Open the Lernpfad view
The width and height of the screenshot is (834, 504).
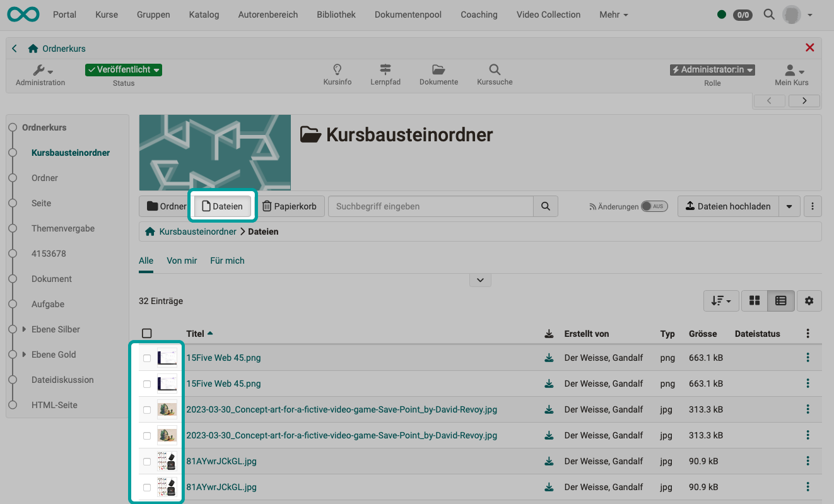coord(385,74)
